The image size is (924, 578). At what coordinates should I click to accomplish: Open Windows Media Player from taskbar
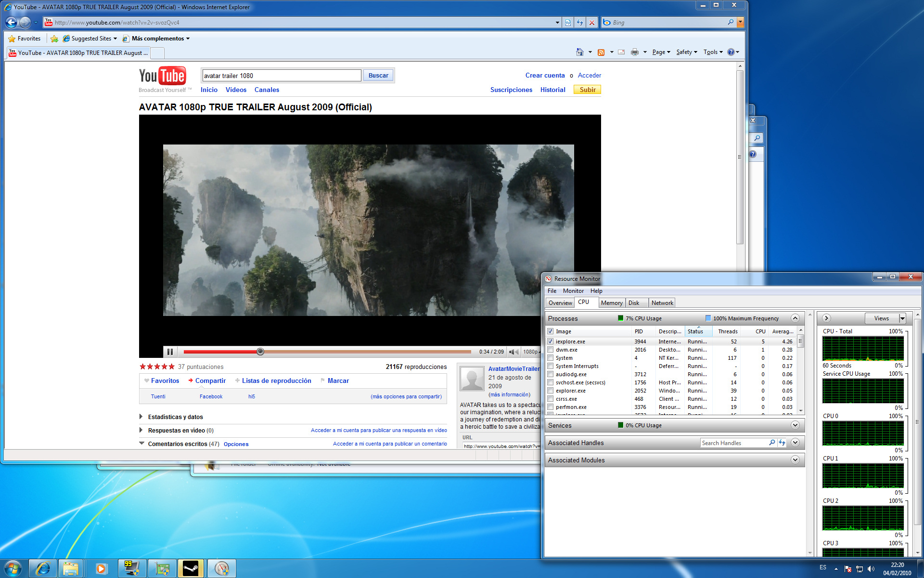point(101,569)
